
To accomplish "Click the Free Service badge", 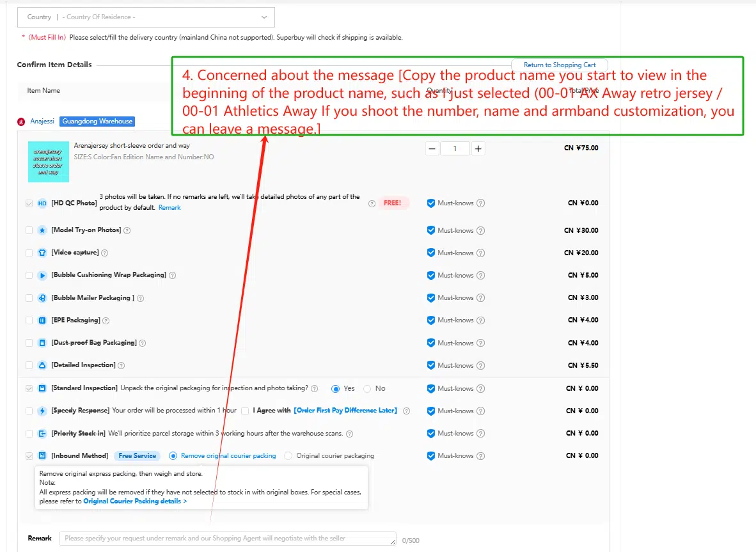I will coord(138,455).
